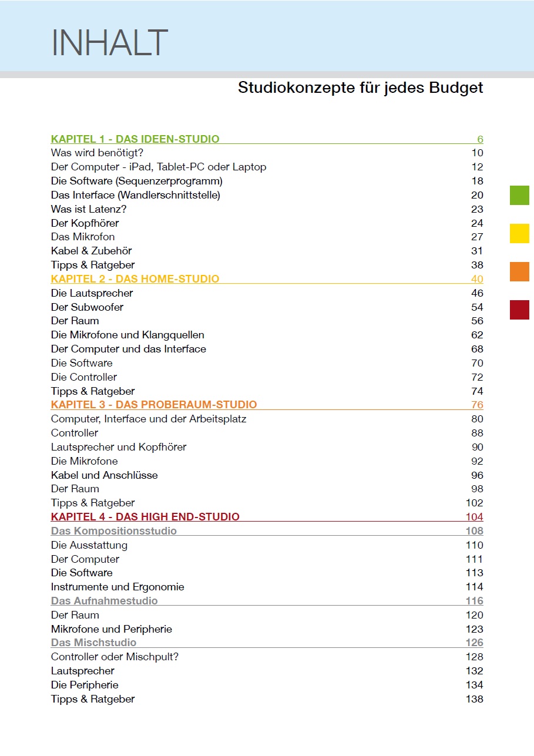Click the orange chapter color square
The image size is (534, 756).
519,271
